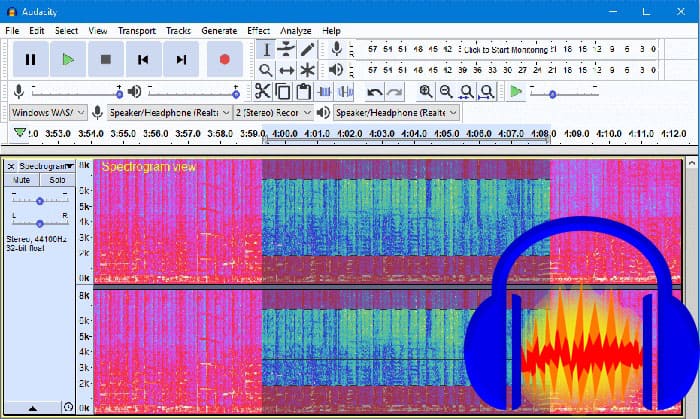Pause playback with the Pause button
The width and height of the screenshot is (700, 419).
pyautogui.click(x=30, y=59)
